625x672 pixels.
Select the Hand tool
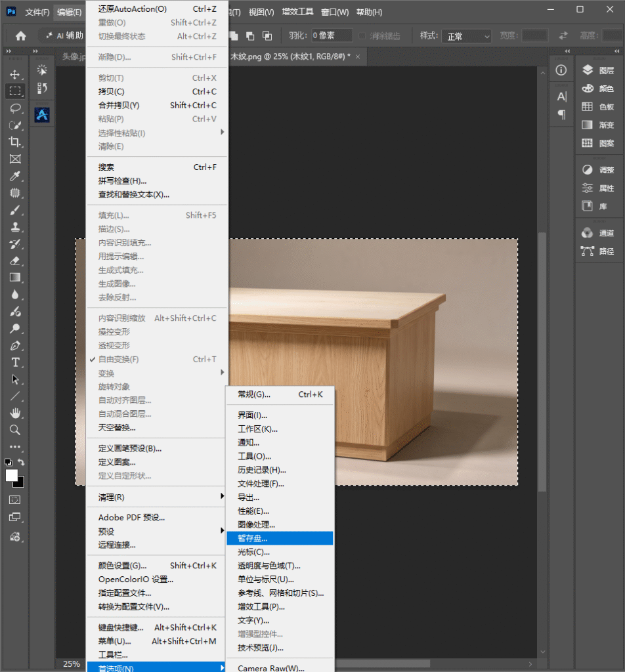click(x=15, y=413)
